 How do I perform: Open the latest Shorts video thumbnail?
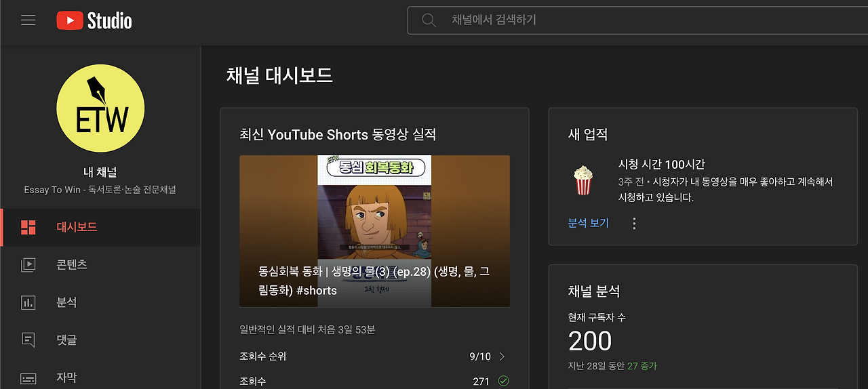374,231
